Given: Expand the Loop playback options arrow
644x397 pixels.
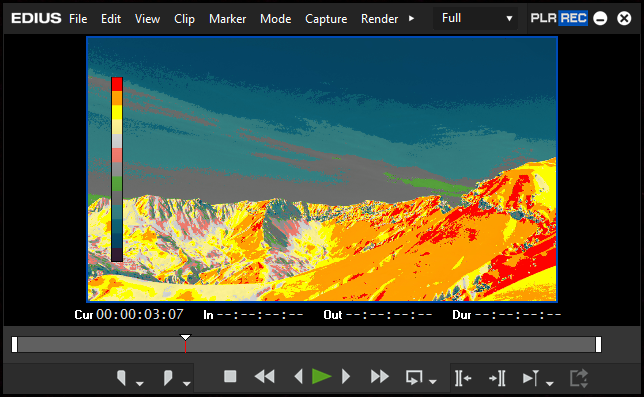Looking at the screenshot, I should coord(432,382).
